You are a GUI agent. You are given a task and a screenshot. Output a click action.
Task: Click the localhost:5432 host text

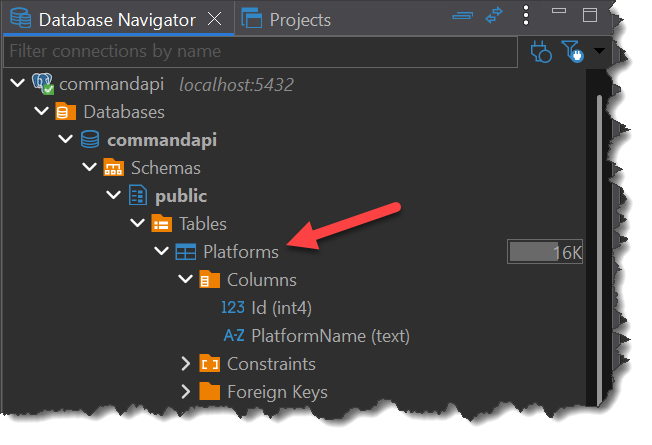point(236,85)
